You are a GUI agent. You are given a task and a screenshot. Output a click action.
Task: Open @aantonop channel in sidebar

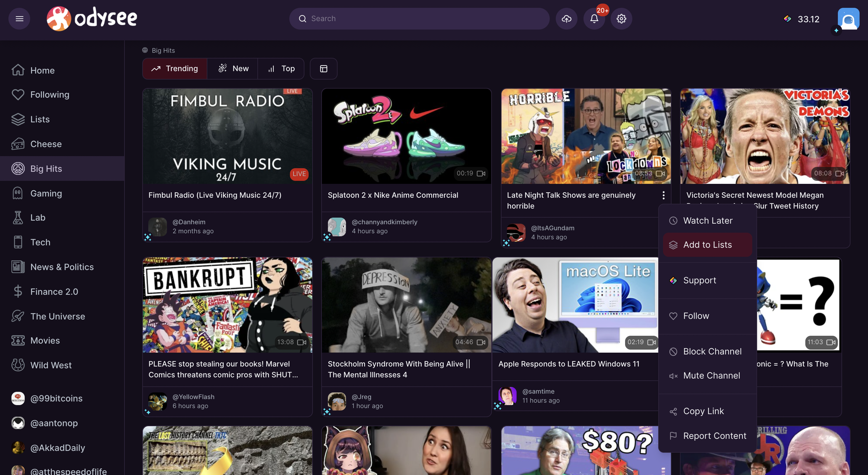(62, 423)
